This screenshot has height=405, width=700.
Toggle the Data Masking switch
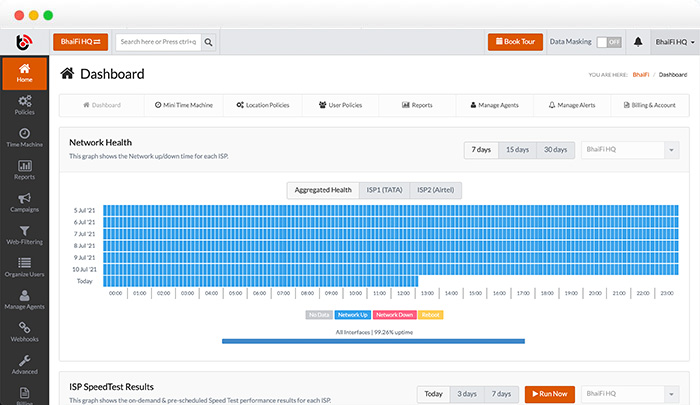pyautogui.click(x=609, y=42)
